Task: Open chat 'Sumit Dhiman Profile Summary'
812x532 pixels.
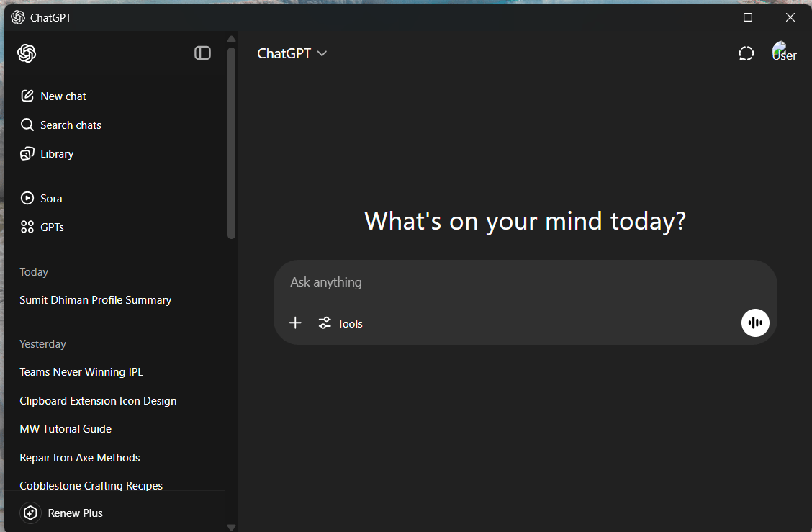Action: tap(95, 300)
